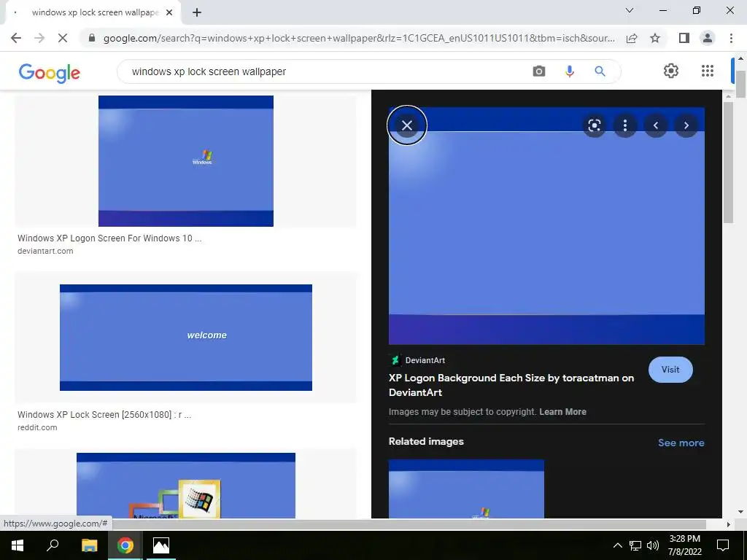Viewport: 747px width, 560px height.
Task: Open File Explorer from taskbar
Action: pos(89,545)
